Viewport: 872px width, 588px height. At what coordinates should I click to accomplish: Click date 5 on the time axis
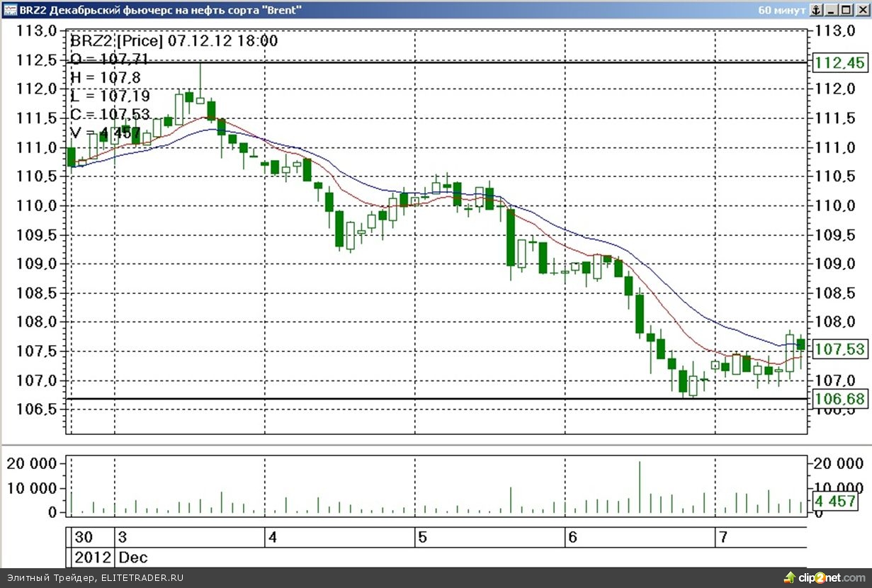423,538
